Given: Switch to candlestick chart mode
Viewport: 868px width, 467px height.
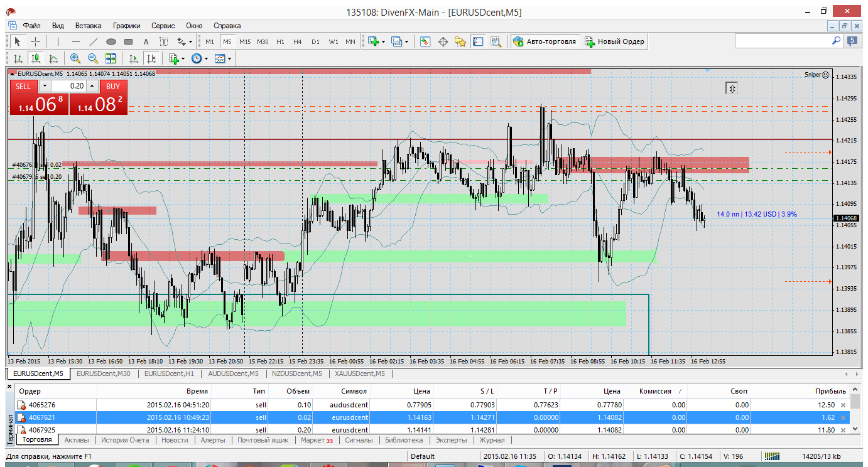Looking at the screenshot, I should pos(35,58).
